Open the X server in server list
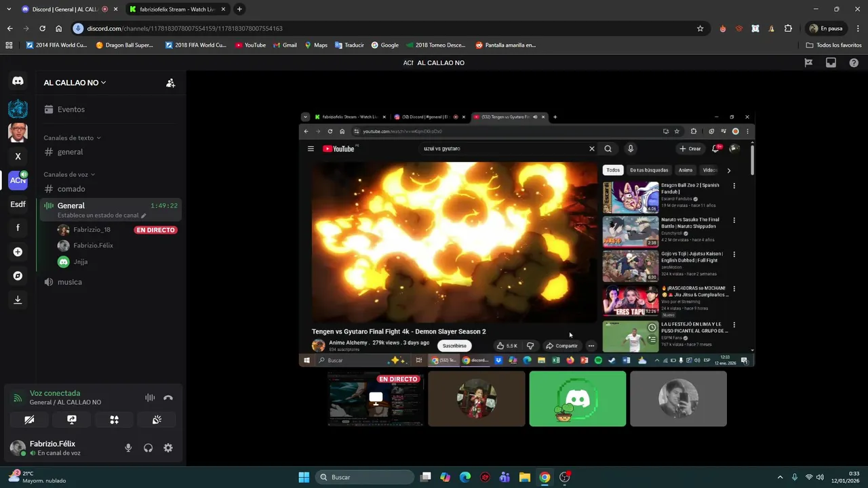Screen dimensions: 868x488 (18, 156)
